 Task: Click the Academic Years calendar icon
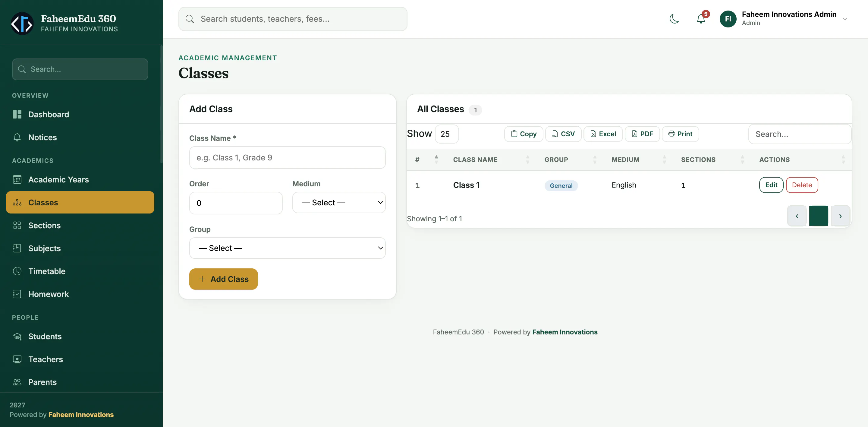point(17,180)
